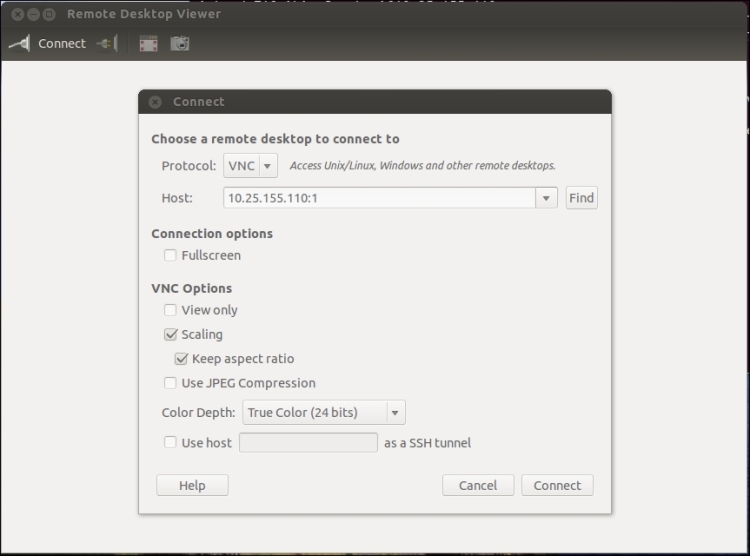Click the 'Host:' label
This screenshot has height=556, width=750.
pyautogui.click(x=177, y=198)
